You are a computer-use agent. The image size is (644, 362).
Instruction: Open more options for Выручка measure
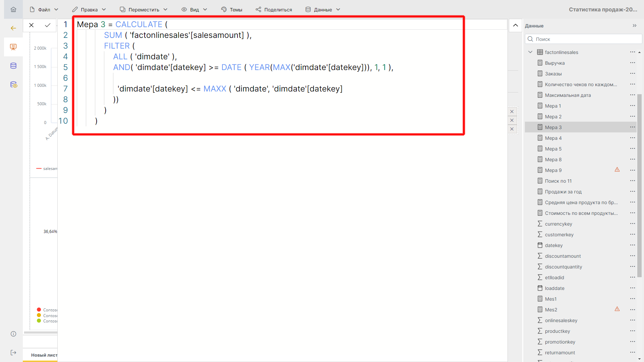(x=632, y=63)
